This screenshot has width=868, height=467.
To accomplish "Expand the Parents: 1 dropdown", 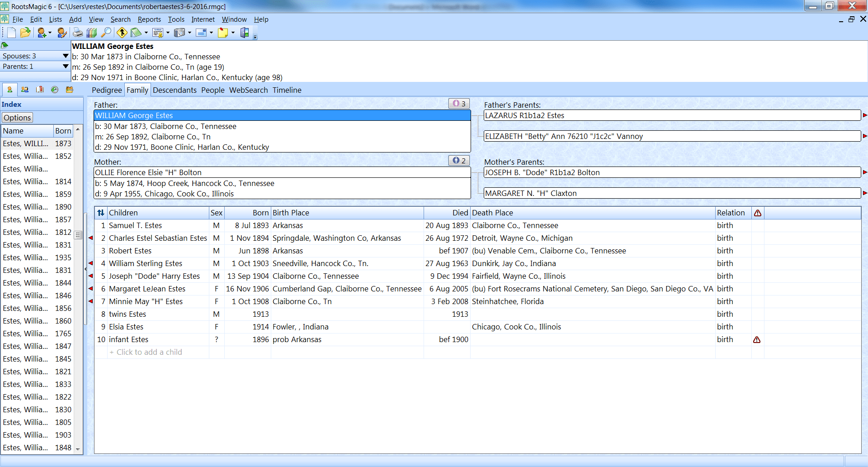I will point(65,66).
